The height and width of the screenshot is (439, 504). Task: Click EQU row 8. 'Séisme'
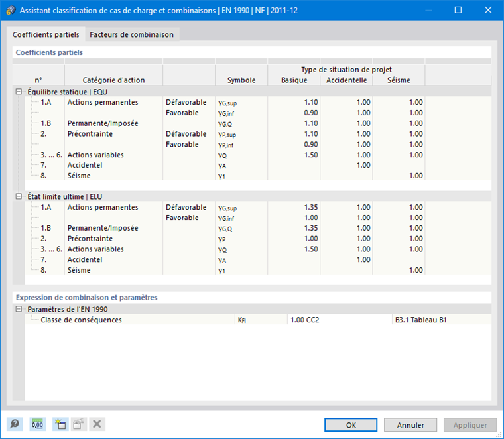[79, 176]
